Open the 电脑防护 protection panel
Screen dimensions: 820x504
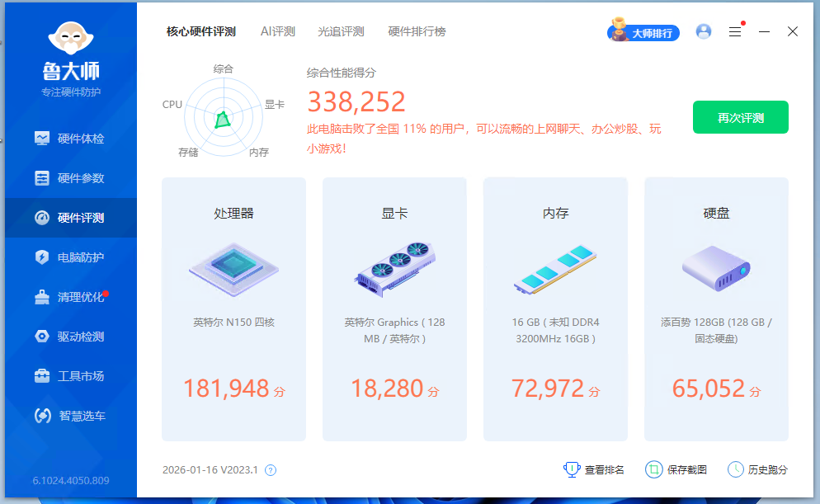click(x=70, y=257)
